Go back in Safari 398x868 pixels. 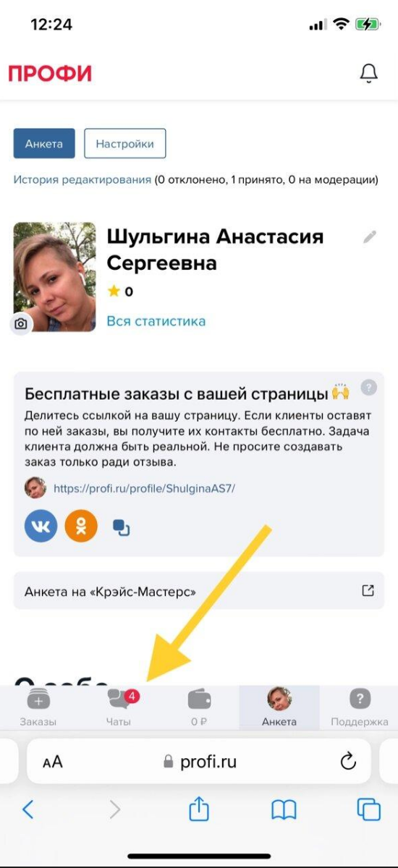tap(27, 809)
